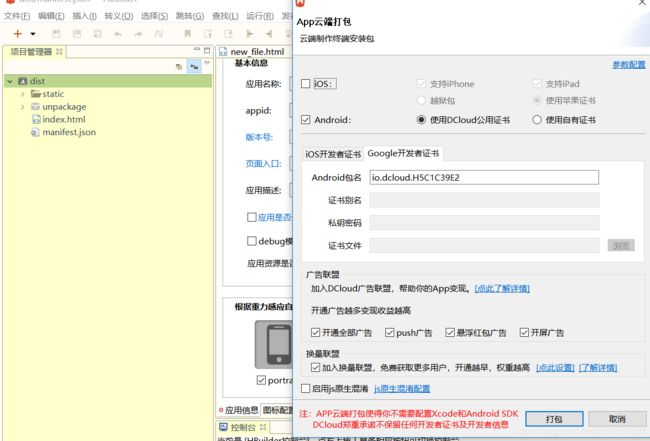650x441 pixels.
Task: Click the bookmark icon in toolbar
Action: (187, 34)
